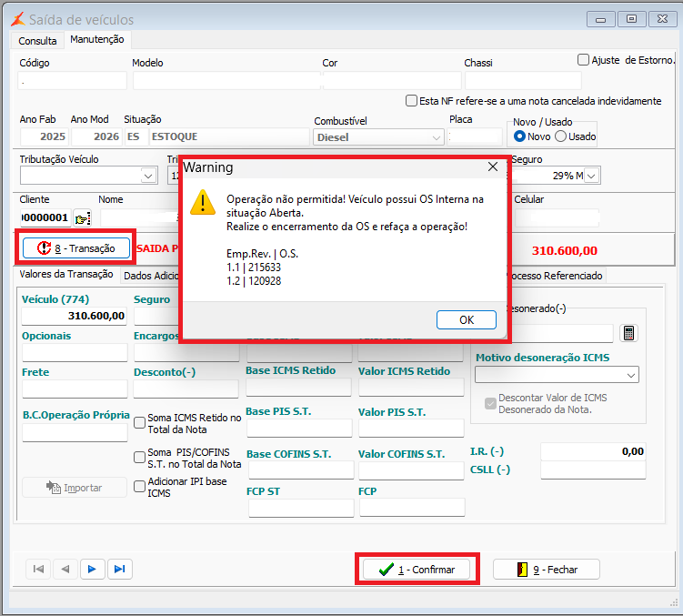This screenshot has height=616, width=683.
Task: Click the FCP ST input field
Action: pyautogui.click(x=301, y=508)
